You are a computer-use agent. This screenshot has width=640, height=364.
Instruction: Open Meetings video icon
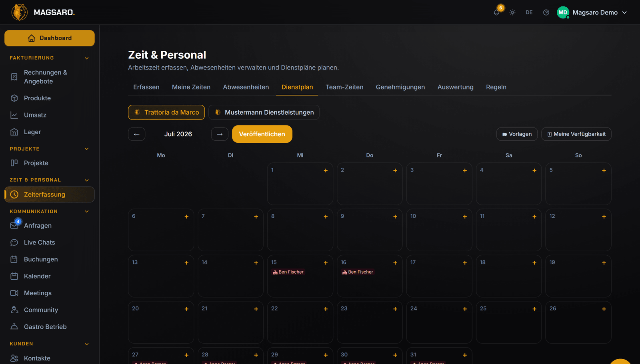point(14,293)
